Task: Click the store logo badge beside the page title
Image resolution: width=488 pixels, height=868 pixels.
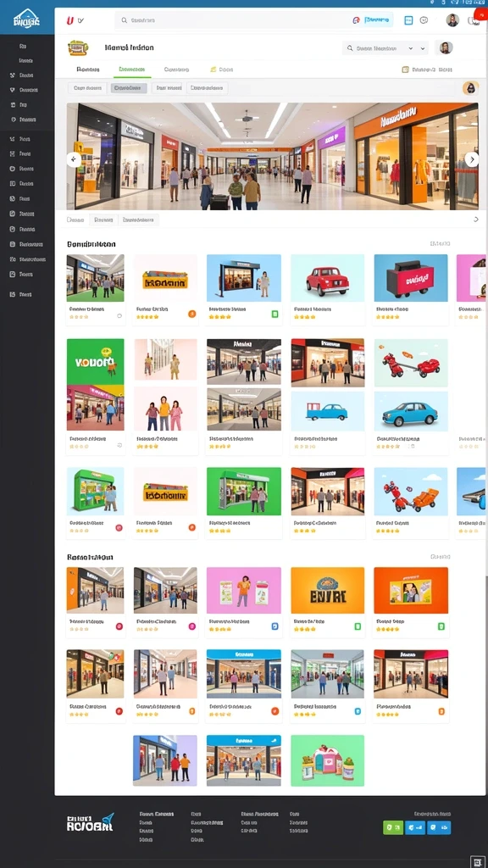Action: click(x=78, y=48)
